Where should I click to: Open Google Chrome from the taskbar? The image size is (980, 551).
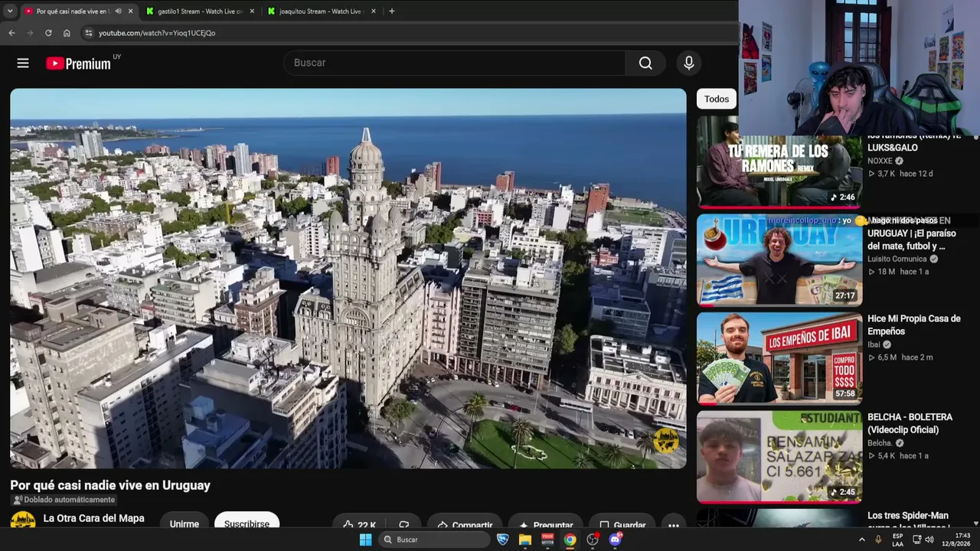tap(570, 540)
